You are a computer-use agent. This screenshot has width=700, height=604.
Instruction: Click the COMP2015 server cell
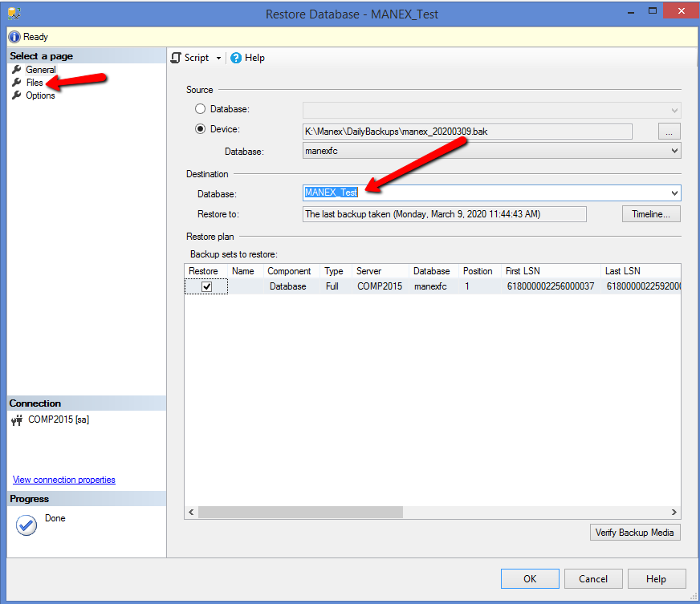pos(380,286)
